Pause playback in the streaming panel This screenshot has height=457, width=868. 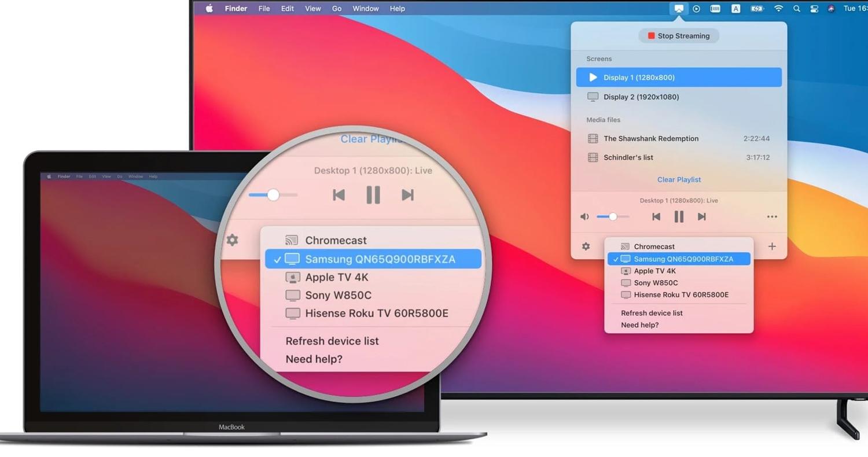tap(679, 216)
